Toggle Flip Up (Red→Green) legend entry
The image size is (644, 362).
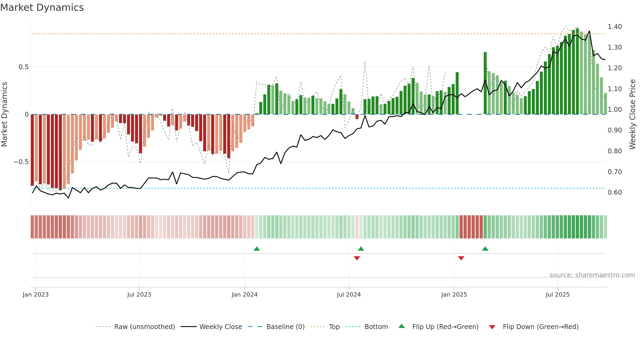[438, 327]
